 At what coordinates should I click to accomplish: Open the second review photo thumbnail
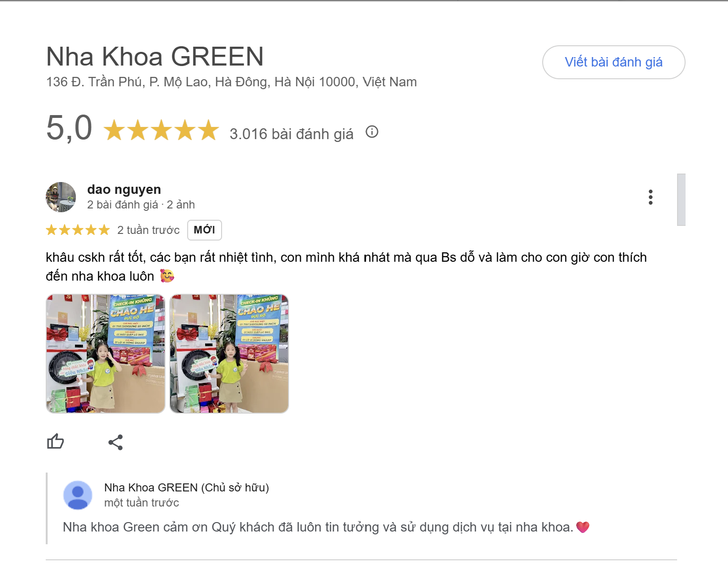coord(229,354)
